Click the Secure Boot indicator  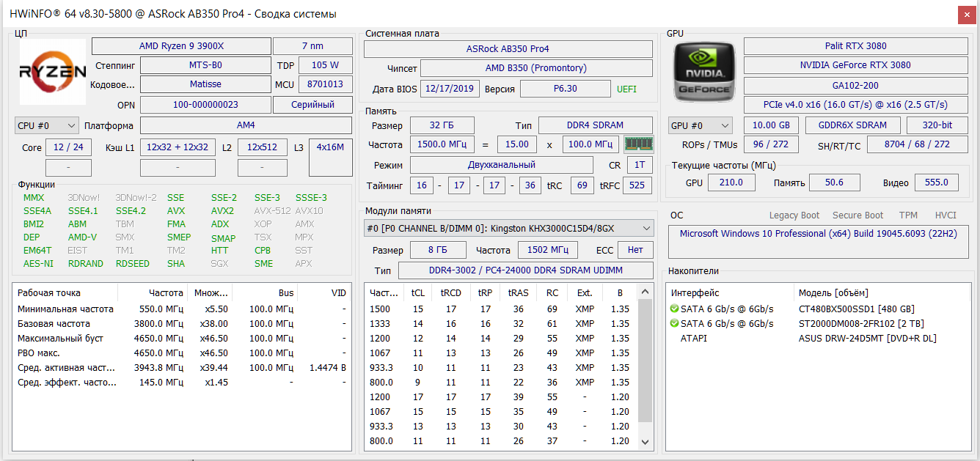pyautogui.click(x=857, y=215)
